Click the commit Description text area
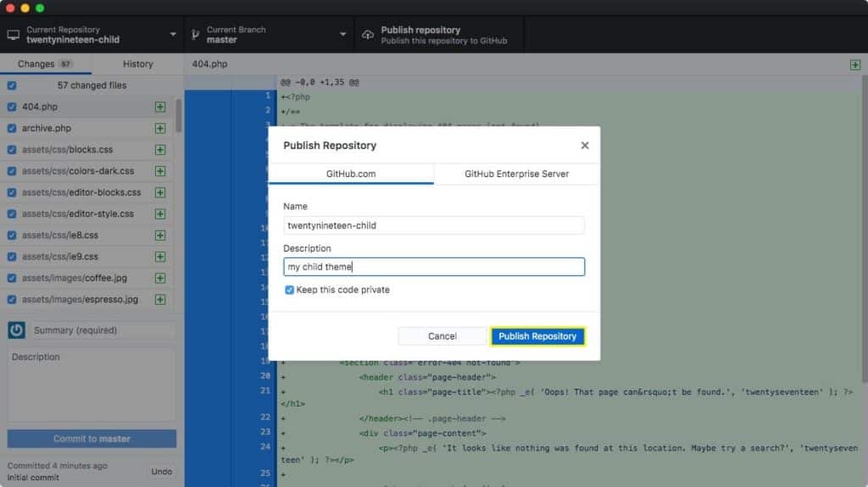Screen dimensions: 868x487 92,385
